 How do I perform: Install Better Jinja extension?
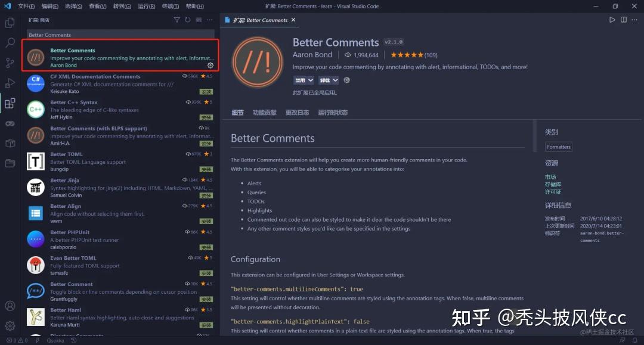pos(206,195)
